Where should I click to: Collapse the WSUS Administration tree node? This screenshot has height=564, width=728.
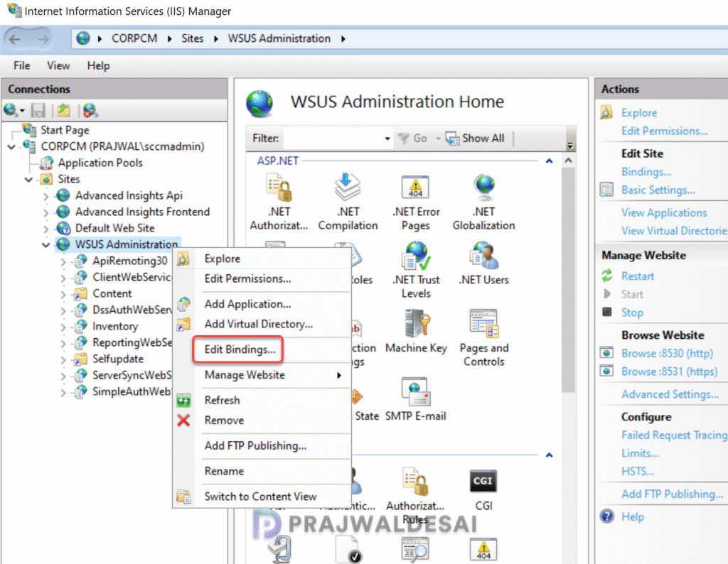tap(46, 244)
